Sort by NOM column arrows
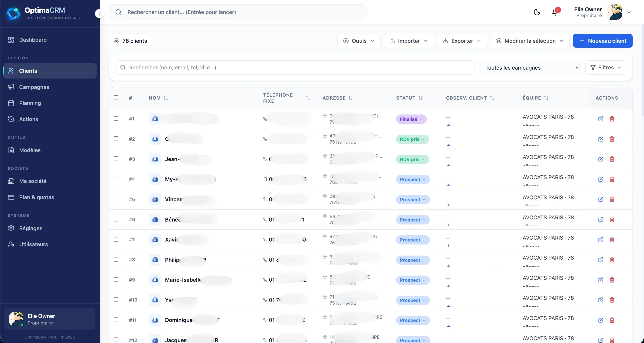The height and width of the screenshot is (343, 644). [166, 98]
